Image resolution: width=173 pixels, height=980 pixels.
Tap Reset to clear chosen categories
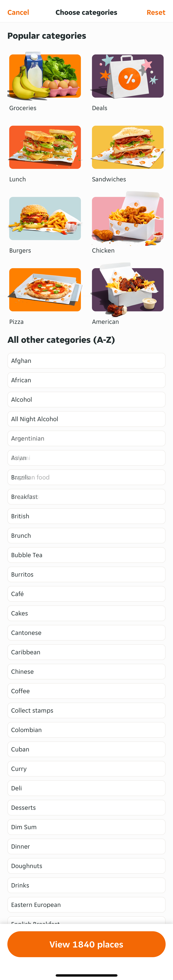coord(156,12)
